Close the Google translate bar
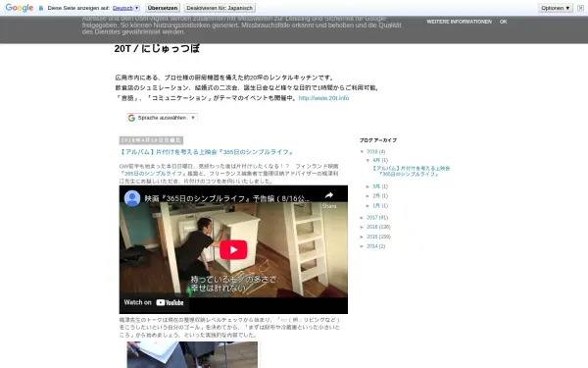 (x=580, y=8)
